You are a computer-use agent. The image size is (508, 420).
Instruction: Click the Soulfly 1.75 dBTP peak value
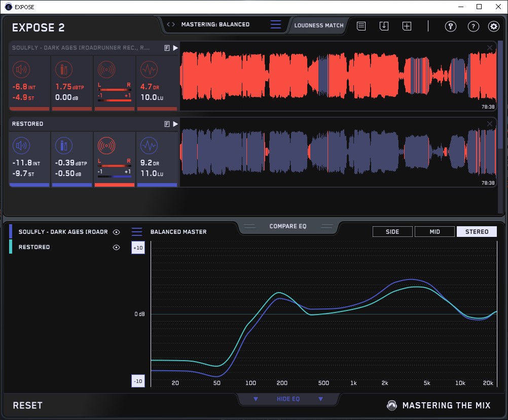point(69,87)
